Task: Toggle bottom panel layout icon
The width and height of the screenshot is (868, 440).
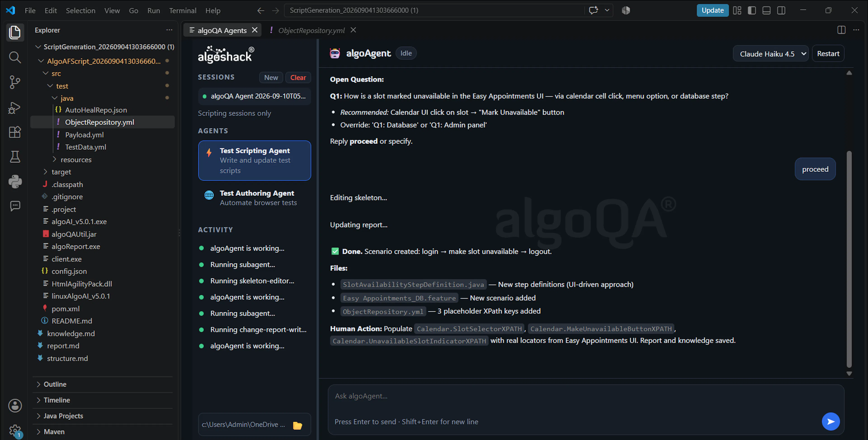Action: [766, 10]
